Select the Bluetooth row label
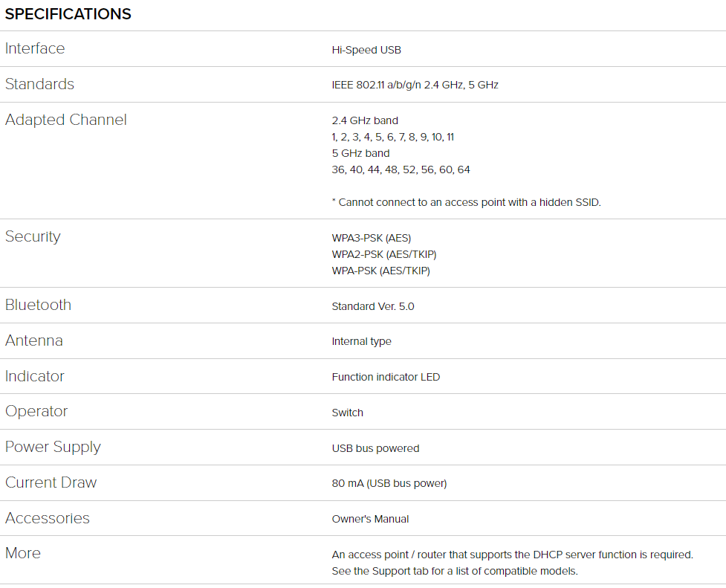The width and height of the screenshot is (726, 588). [x=38, y=305]
